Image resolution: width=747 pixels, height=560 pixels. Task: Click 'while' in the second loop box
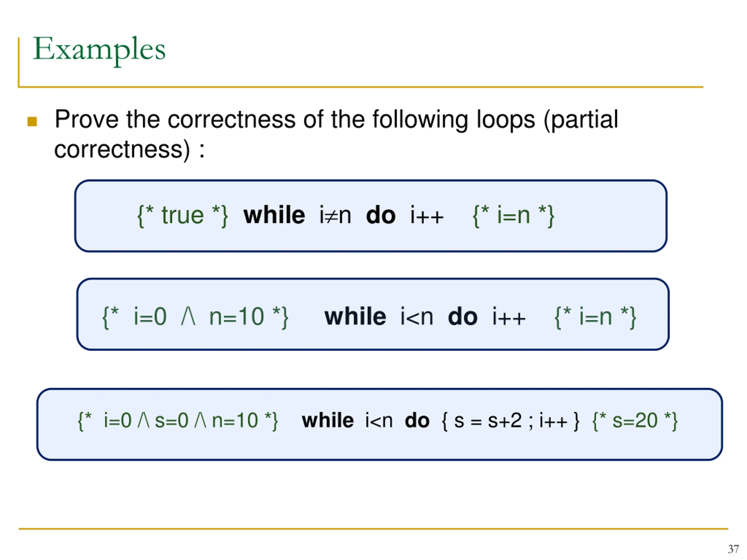[355, 317]
